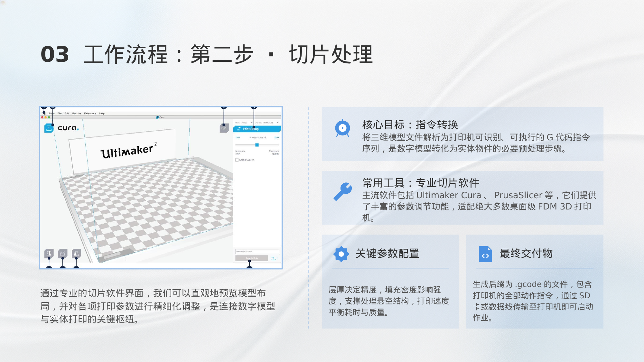Click the gear icon beside 关键参数配置
The image size is (644, 362).
[341, 254]
